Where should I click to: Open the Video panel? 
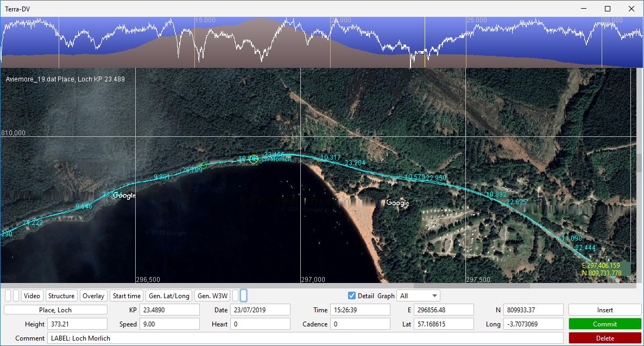32,296
